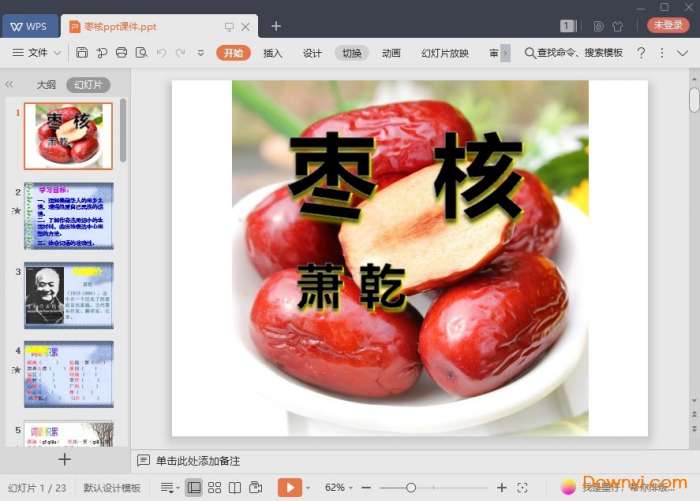Click the animation star icon beside slide 2

point(17,210)
